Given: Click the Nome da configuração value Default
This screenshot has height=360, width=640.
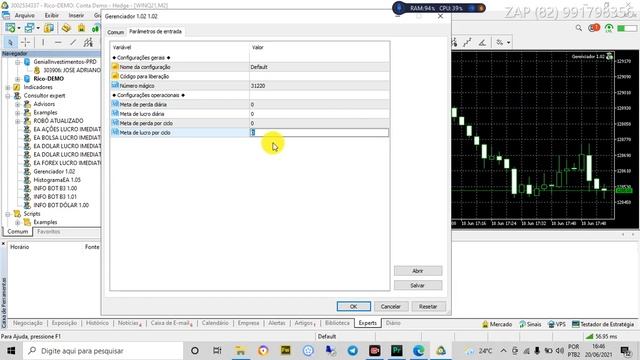Looking at the screenshot, I should click(259, 67).
